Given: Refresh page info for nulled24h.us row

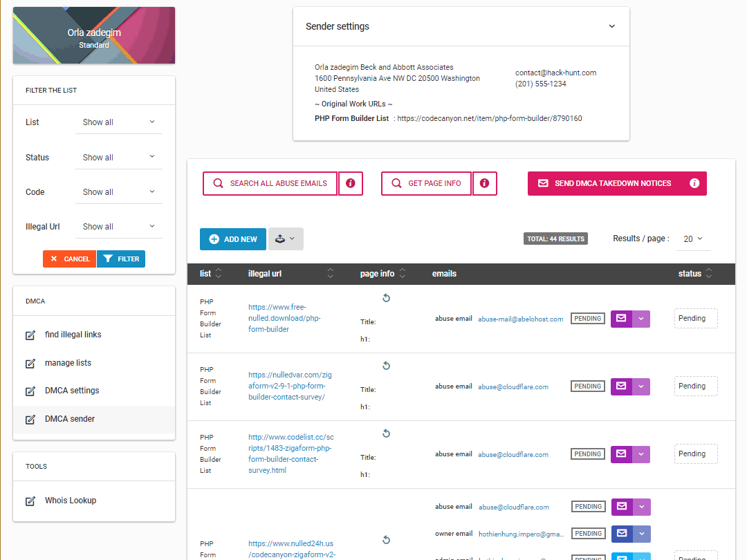Looking at the screenshot, I should pos(387,540).
